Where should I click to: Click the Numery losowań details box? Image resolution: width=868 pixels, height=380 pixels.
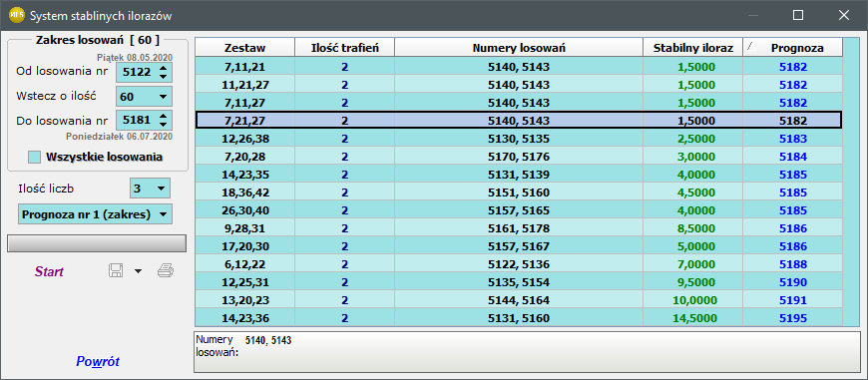pos(527,352)
